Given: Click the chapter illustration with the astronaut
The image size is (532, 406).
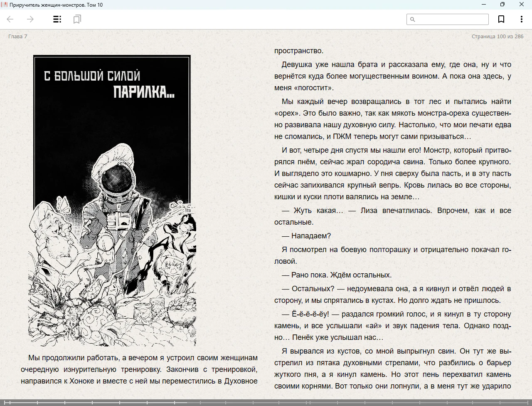Looking at the screenshot, I should coord(112,201).
